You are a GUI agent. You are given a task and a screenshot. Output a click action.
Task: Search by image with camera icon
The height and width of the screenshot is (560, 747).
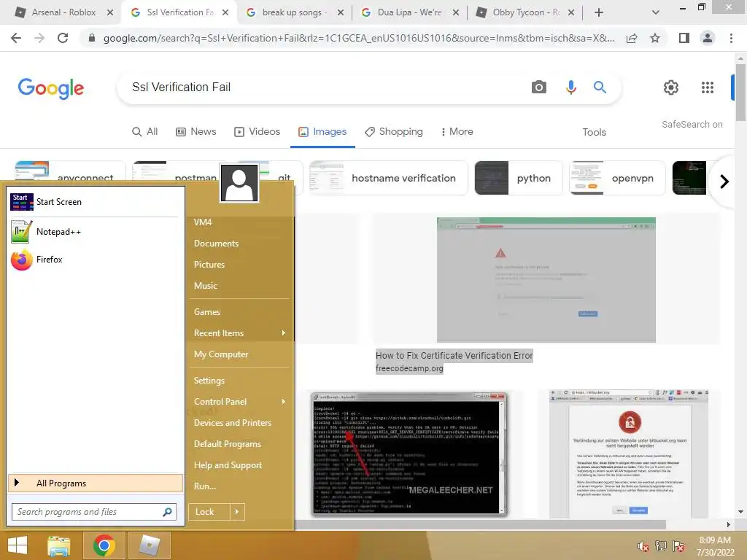(x=539, y=87)
